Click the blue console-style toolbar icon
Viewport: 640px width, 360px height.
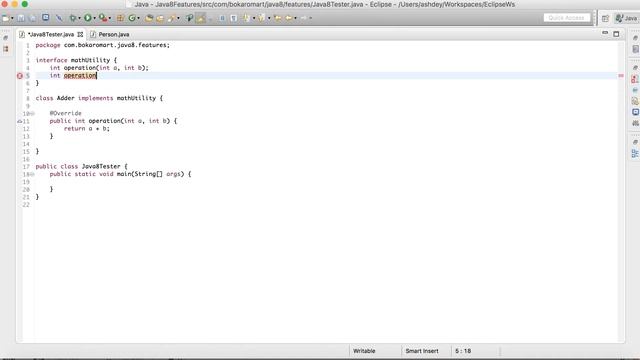point(45,18)
